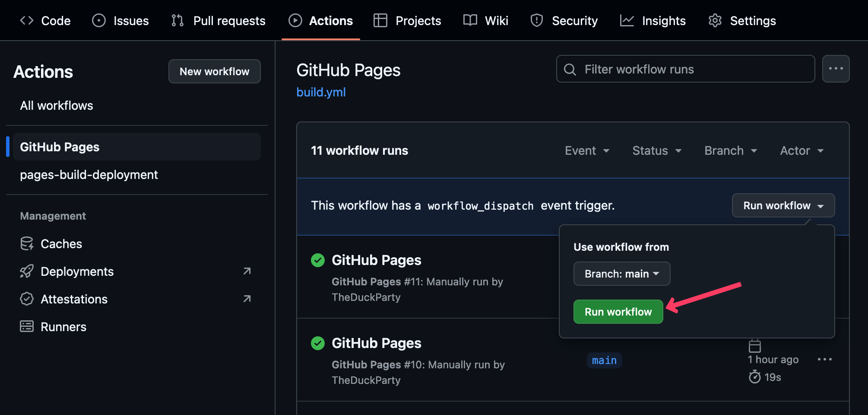Expand the Branch filter dropdown
Image resolution: width=868 pixels, height=415 pixels.
(x=731, y=150)
